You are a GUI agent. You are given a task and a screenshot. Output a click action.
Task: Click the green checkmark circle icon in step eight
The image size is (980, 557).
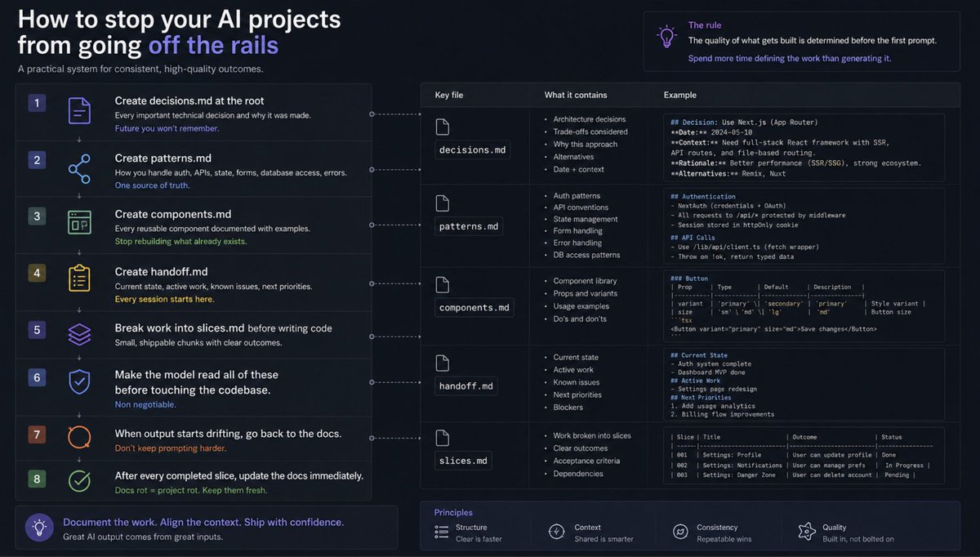(x=79, y=480)
